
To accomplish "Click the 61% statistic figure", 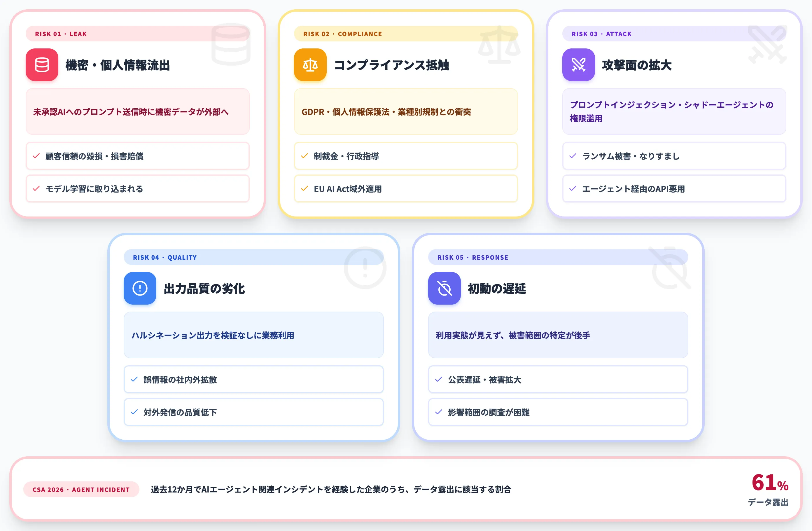I will coord(770,483).
